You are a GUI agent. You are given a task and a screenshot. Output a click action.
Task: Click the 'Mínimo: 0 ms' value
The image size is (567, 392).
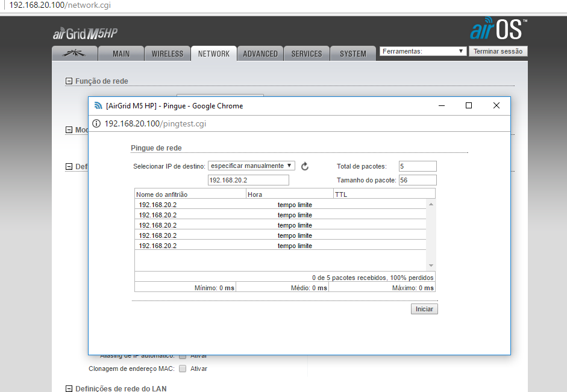point(215,288)
